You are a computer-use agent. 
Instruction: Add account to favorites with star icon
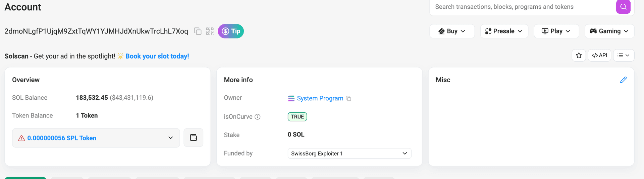click(579, 56)
